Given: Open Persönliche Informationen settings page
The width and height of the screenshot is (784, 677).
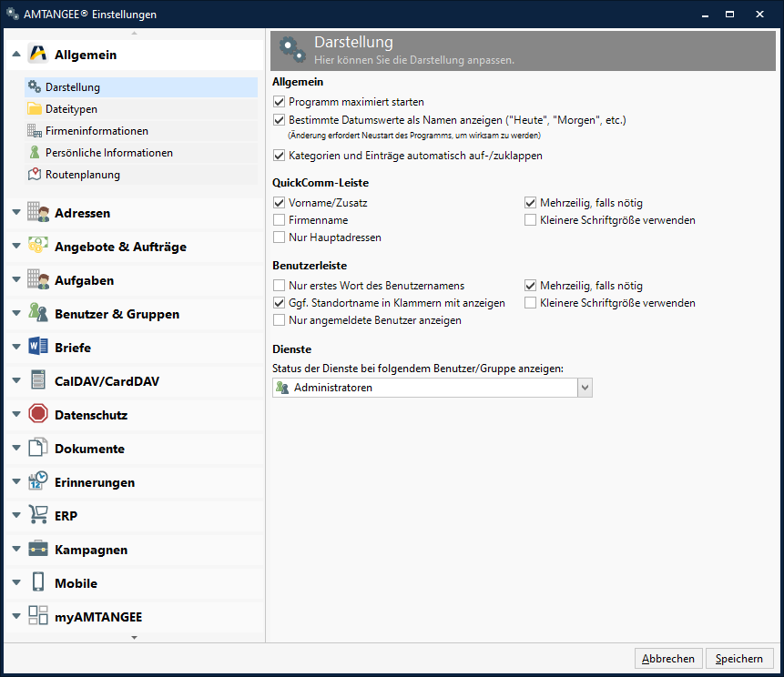Looking at the screenshot, I should (x=141, y=153).
